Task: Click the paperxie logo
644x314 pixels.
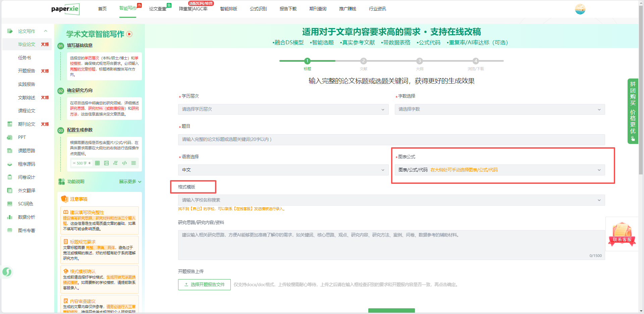Action: 65,9
